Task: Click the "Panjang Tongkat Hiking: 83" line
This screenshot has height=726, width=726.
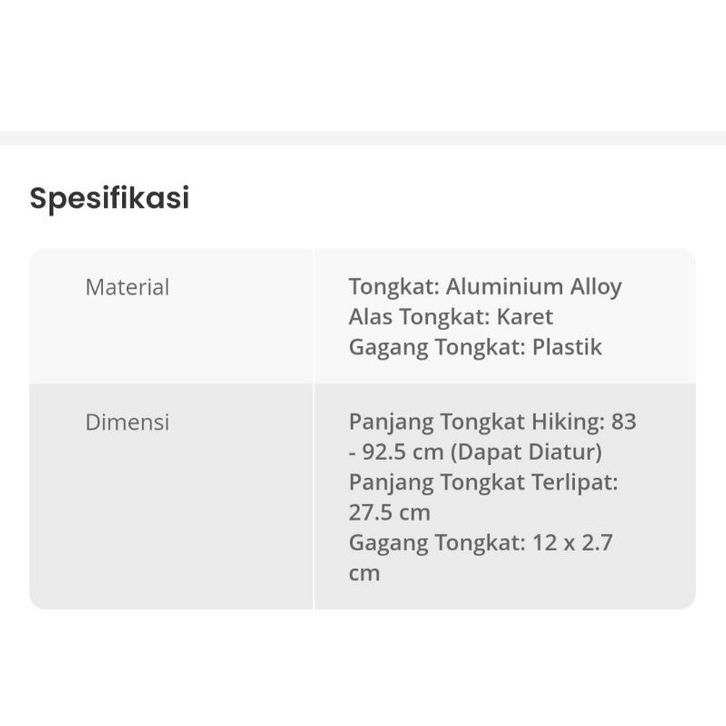Action: coord(492,422)
